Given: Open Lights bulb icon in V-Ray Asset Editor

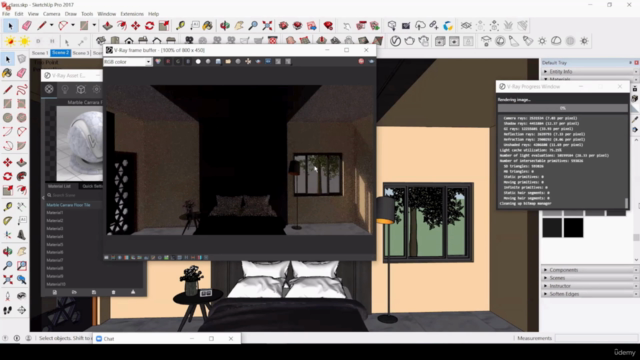Looking at the screenshot, I should 65,89.
